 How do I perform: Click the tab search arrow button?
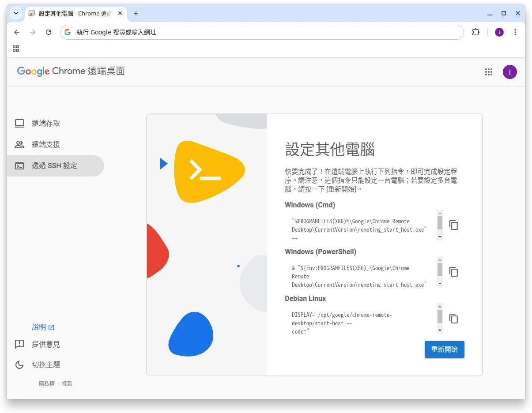[15, 13]
